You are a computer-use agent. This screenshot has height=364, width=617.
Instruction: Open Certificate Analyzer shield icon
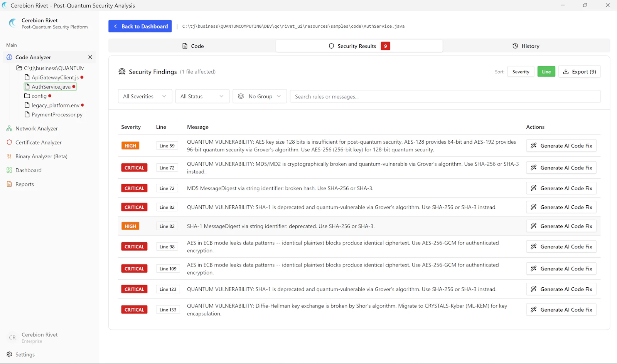click(9, 142)
